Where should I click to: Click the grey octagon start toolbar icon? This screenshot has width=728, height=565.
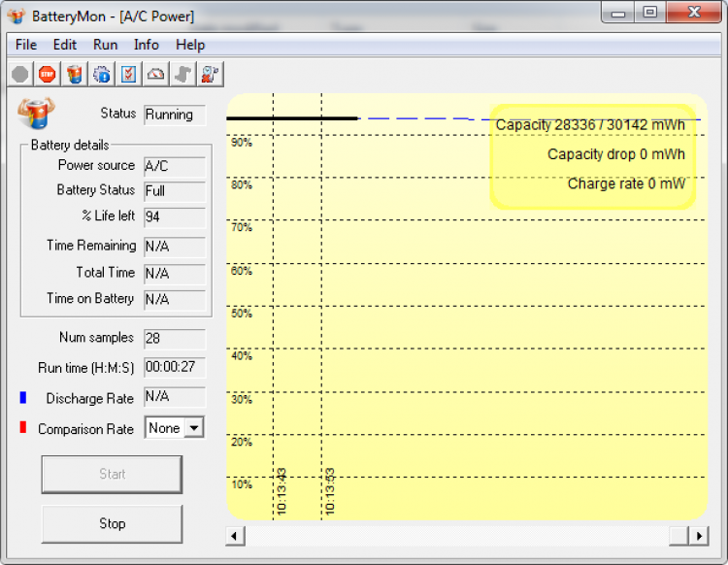[x=20, y=75]
